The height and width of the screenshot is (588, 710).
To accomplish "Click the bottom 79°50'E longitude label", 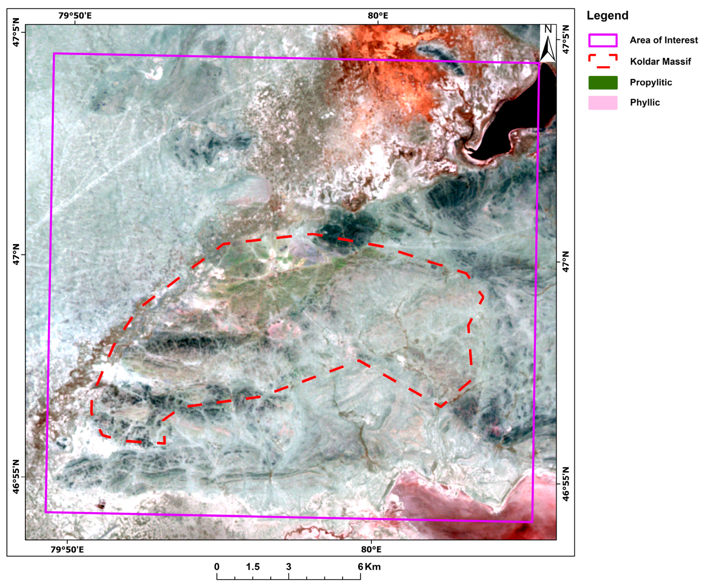I will 67,549.
